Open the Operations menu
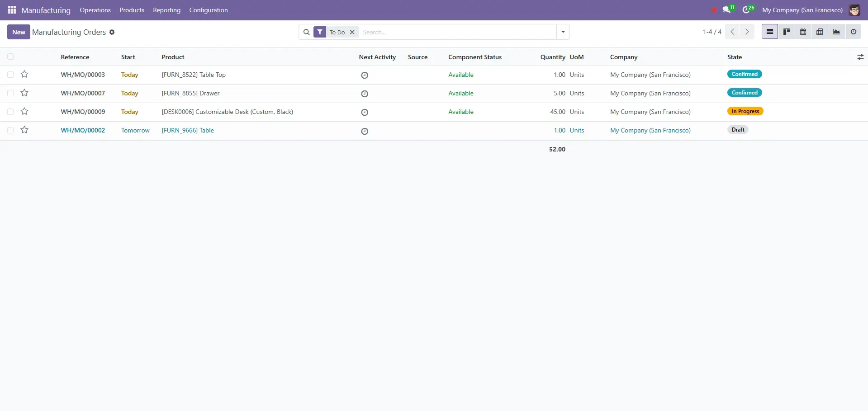868x411 pixels. click(95, 10)
